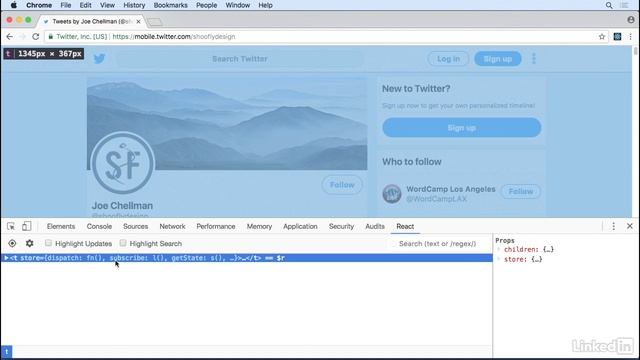The image size is (640, 360).
Task: Open the Window menu
Action: point(238,5)
